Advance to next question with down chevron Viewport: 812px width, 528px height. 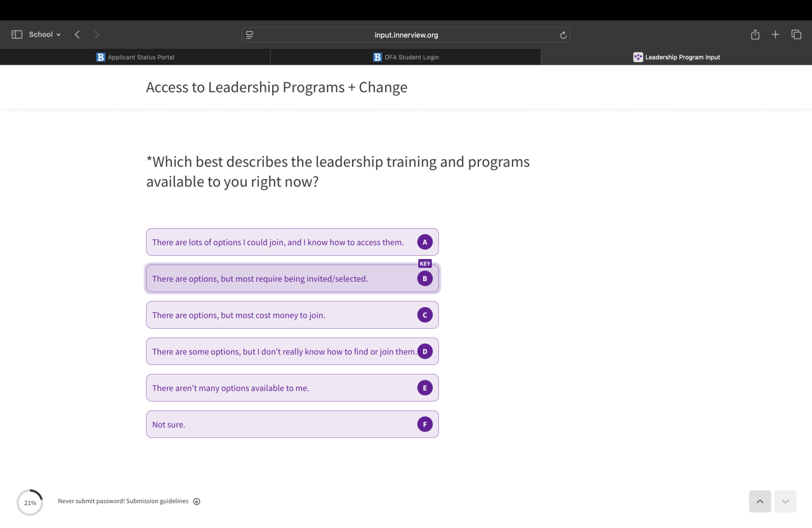coord(785,501)
